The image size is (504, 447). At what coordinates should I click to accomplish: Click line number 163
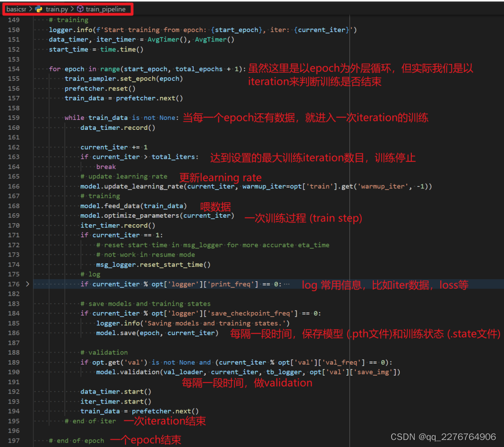[14, 157]
